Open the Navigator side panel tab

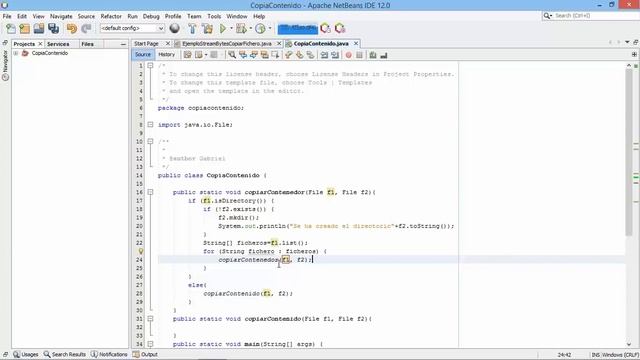5,65
